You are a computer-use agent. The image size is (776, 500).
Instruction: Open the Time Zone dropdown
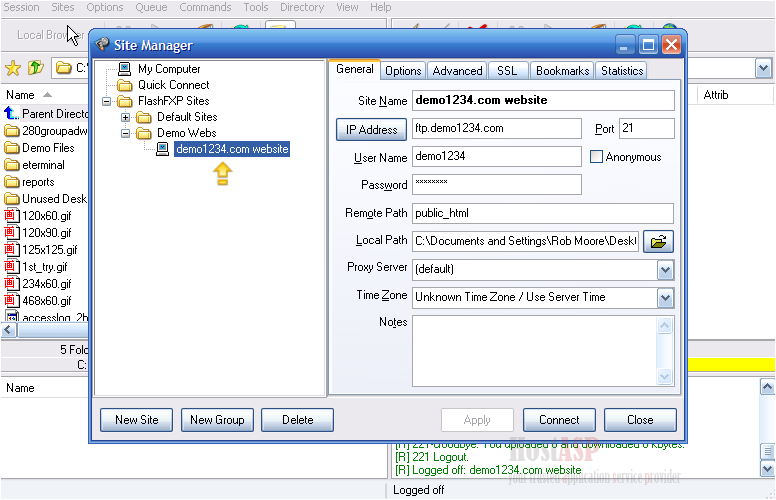click(x=666, y=298)
